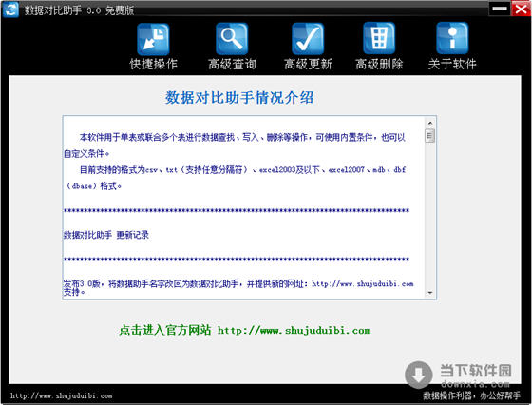Visit official site link 点击进入官方网站
Screen dimensions: 532x405
[x=245, y=330]
